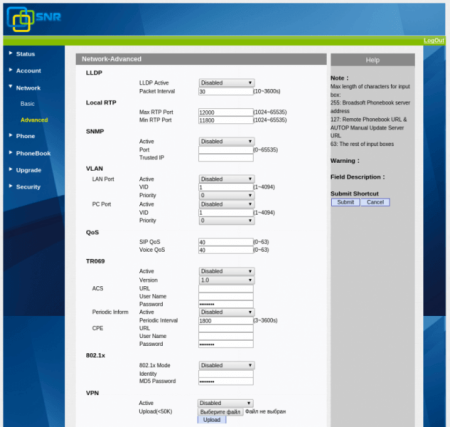Expand the Phone menu
The image size is (450, 427).
coord(25,136)
